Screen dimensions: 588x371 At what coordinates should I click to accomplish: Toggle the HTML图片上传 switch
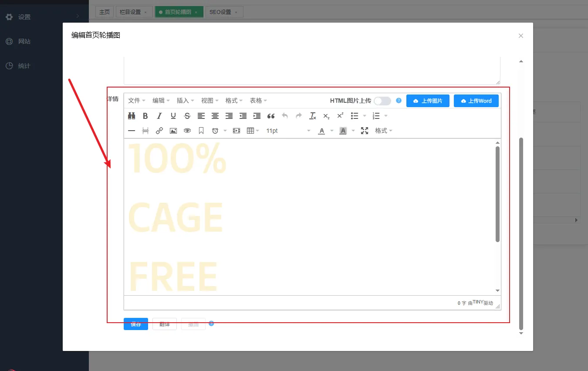click(x=382, y=101)
